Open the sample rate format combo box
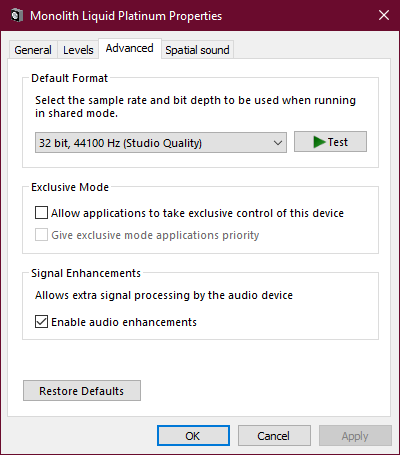400x455 pixels. (x=161, y=143)
